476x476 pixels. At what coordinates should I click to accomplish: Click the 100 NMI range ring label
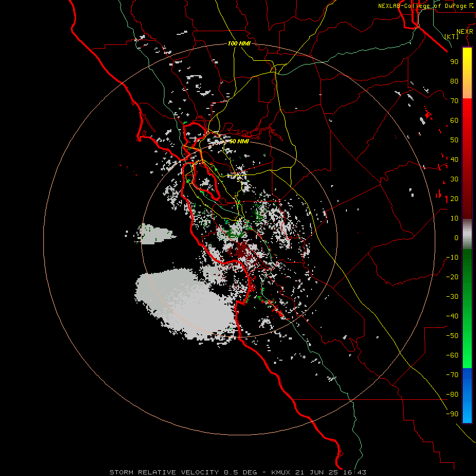(x=239, y=43)
